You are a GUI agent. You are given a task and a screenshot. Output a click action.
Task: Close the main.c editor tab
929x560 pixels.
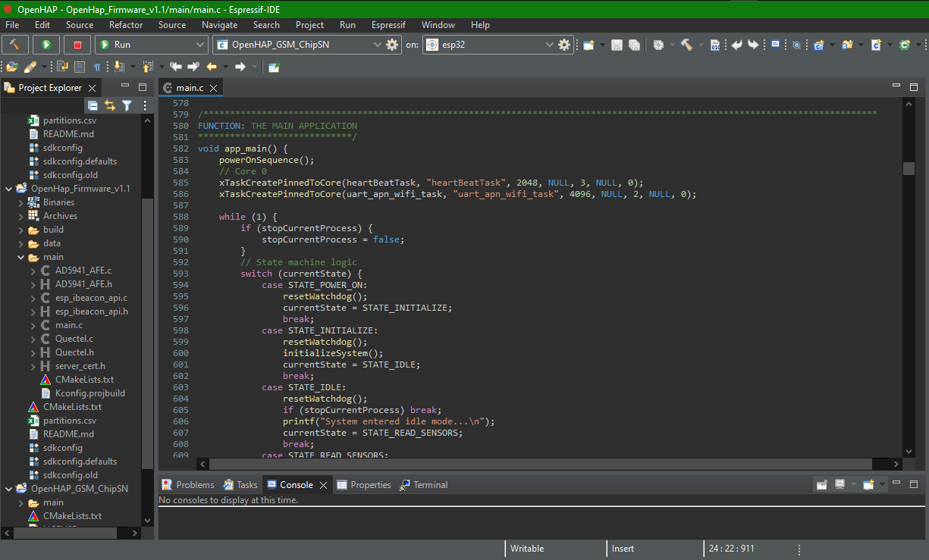[x=214, y=88]
